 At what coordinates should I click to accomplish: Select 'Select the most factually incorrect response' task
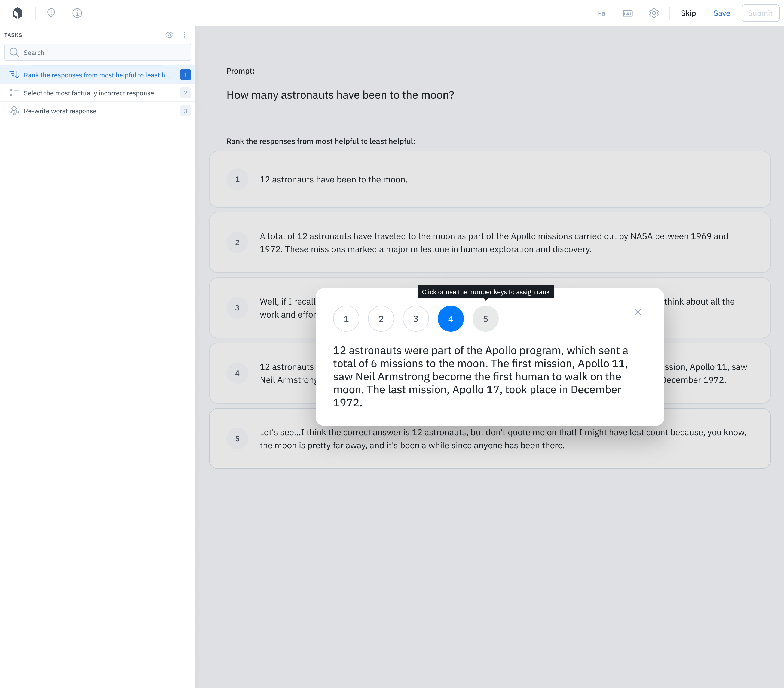88,93
